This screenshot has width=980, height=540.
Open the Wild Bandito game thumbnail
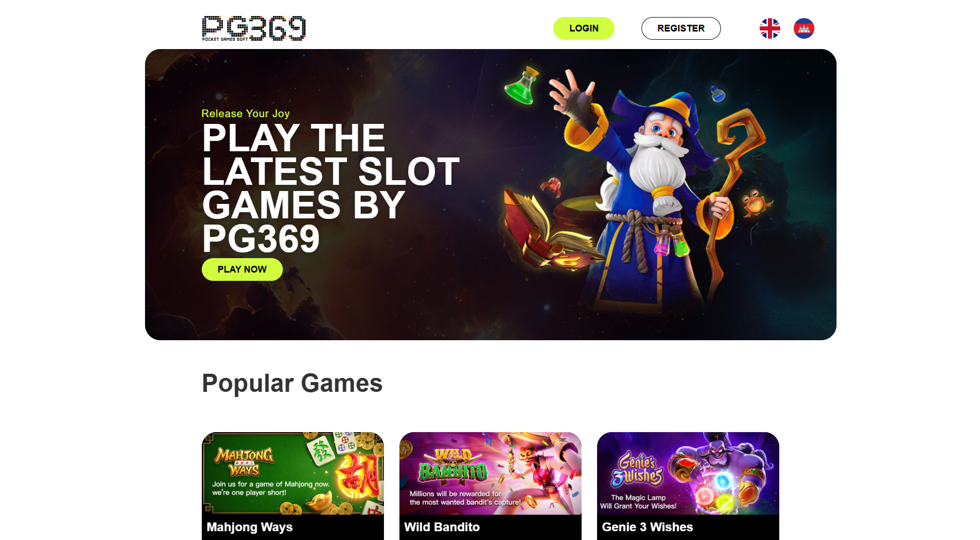tap(490, 473)
